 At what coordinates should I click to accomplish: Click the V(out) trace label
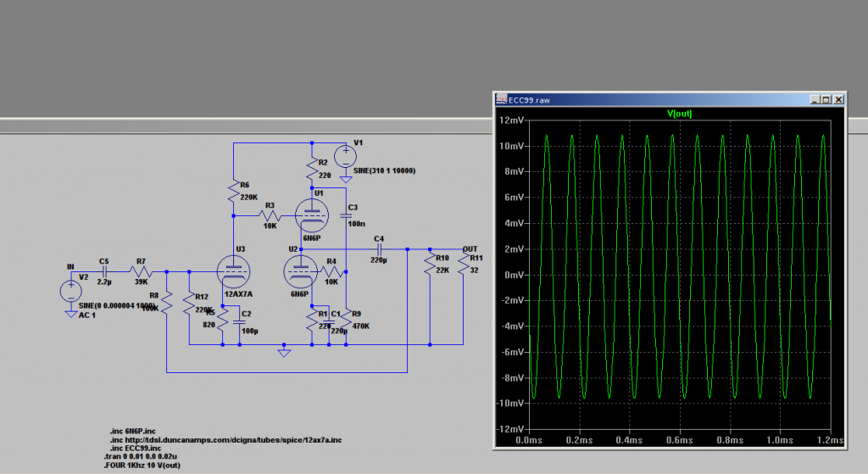[x=679, y=114]
